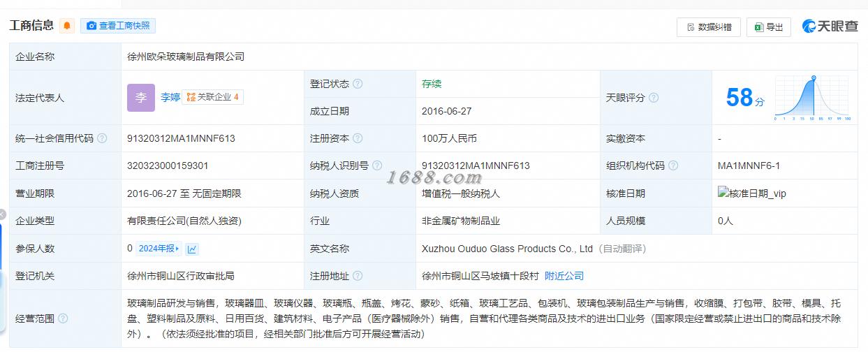Viewport: 868px width, 352px height.
Task: Open the 2024年报 dropdown tag
Action: 159,248
